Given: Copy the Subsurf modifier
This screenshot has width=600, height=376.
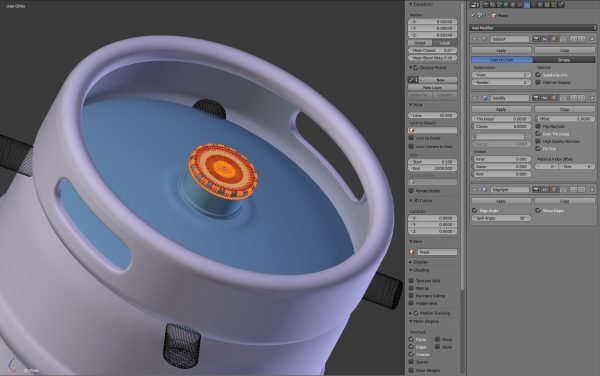Looking at the screenshot, I should [565, 50].
